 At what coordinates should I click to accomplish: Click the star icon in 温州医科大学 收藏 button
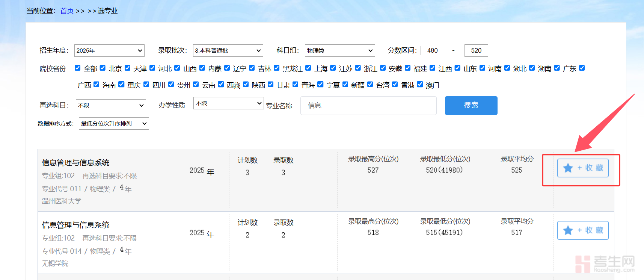(568, 168)
